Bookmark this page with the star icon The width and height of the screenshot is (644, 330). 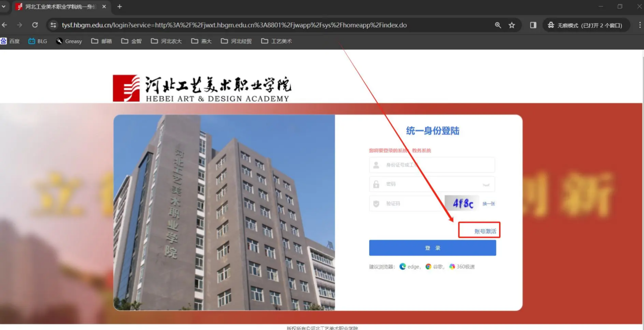point(512,25)
